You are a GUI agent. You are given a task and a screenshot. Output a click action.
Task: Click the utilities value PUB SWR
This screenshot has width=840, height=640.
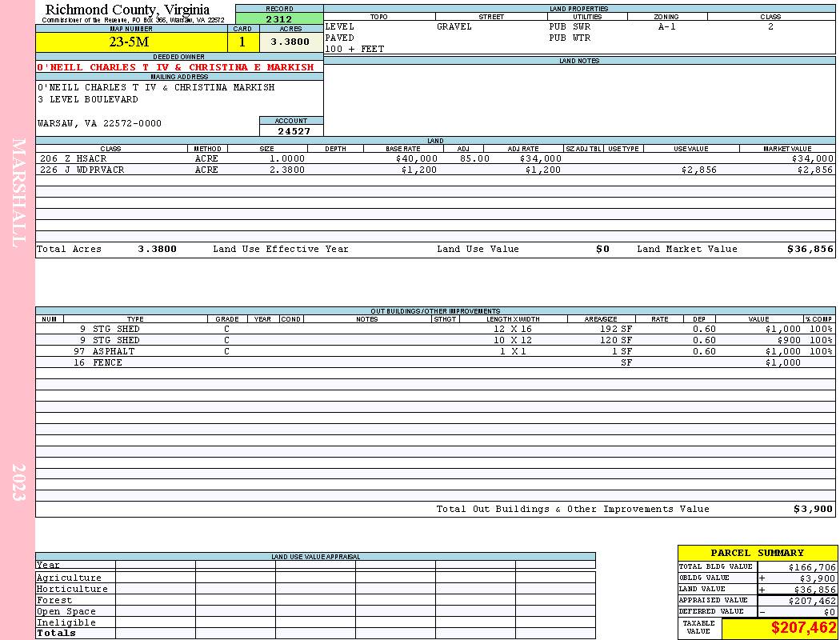(570, 26)
